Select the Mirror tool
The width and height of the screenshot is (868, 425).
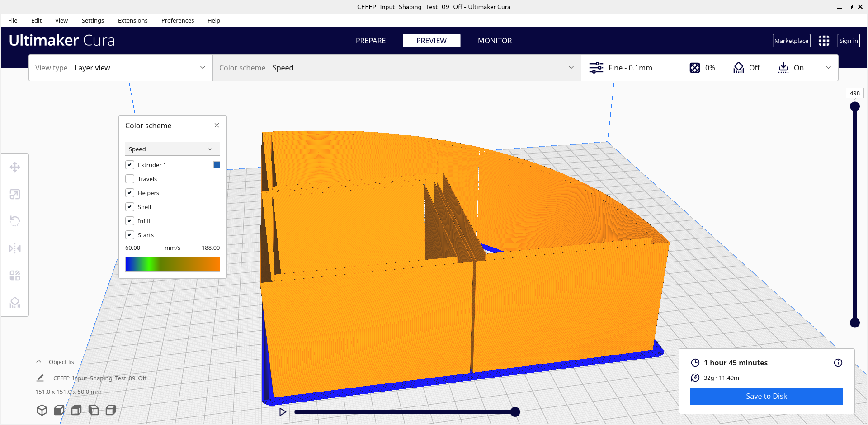point(15,248)
